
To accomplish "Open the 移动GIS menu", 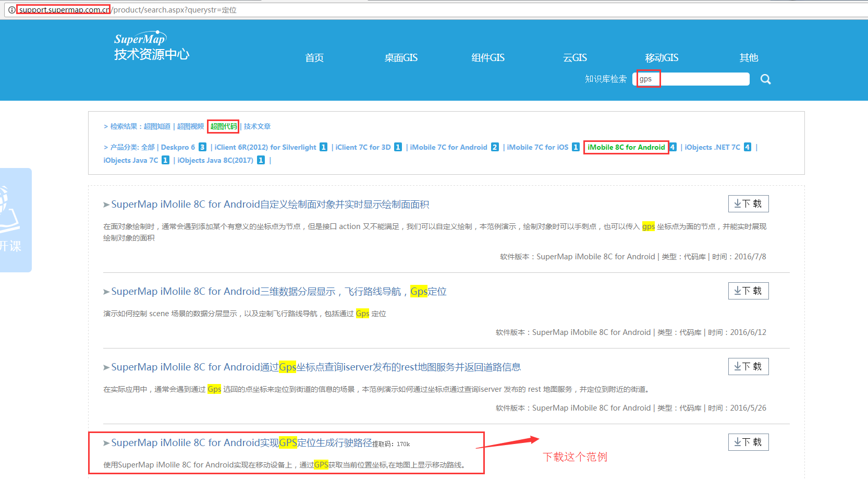I will tap(662, 57).
